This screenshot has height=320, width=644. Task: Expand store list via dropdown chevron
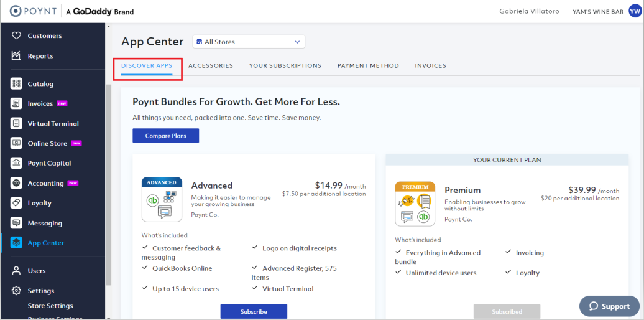click(297, 42)
